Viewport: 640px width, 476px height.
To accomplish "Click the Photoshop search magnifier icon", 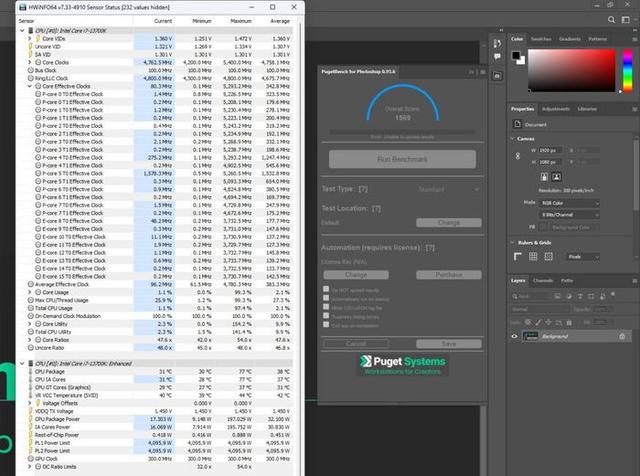I will [x=611, y=20].
